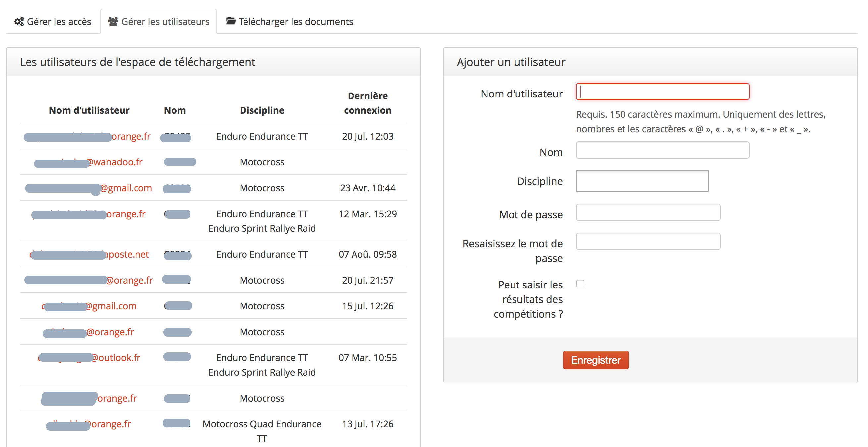Switch to Télécharger les documents tab
The height and width of the screenshot is (447, 868).
click(x=290, y=22)
